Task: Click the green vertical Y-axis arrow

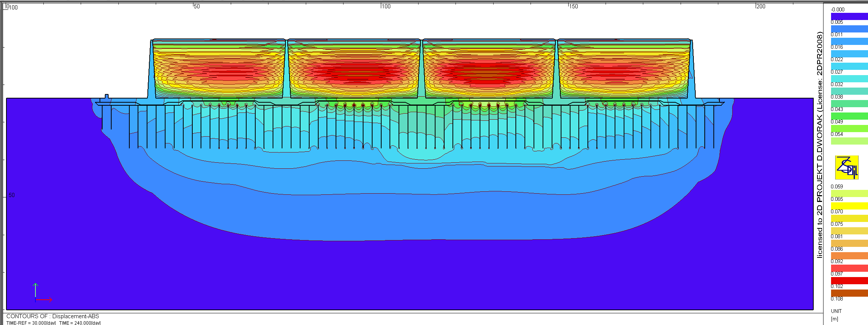Action: [x=35, y=290]
